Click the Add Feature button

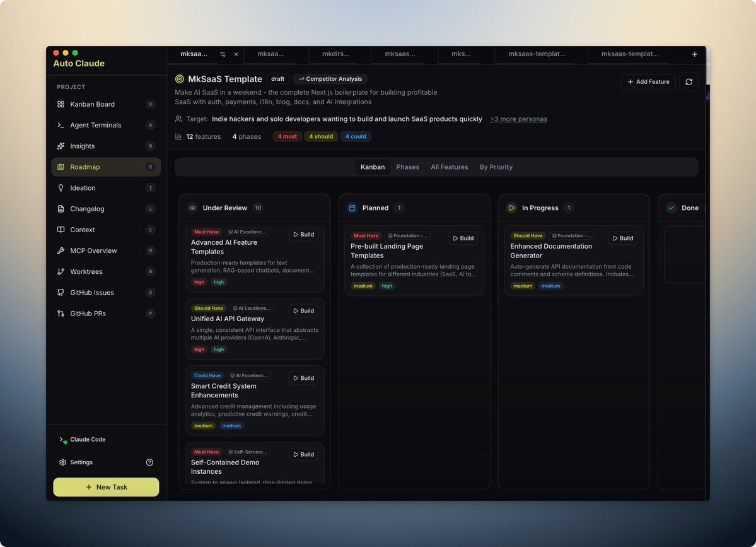pos(648,82)
